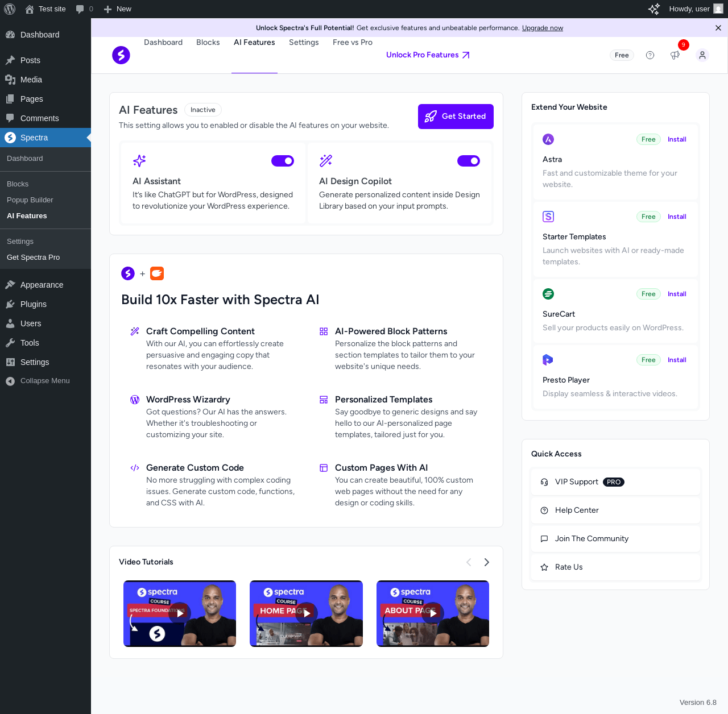
Task: Open Posts in the admin sidebar
Action: tap(45, 60)
